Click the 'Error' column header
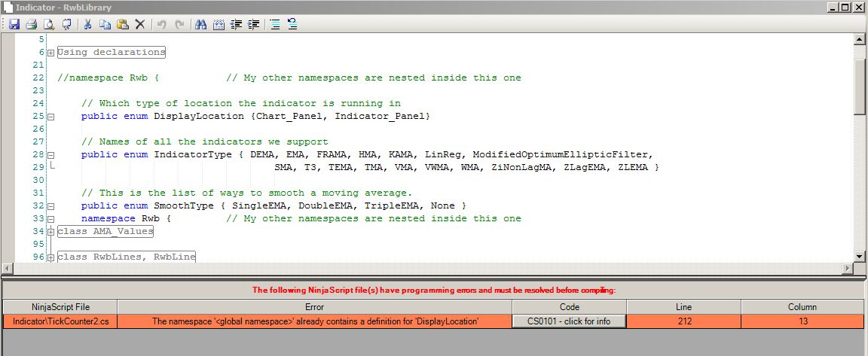The height and width of the screenshot is (356, 868). 314,307
